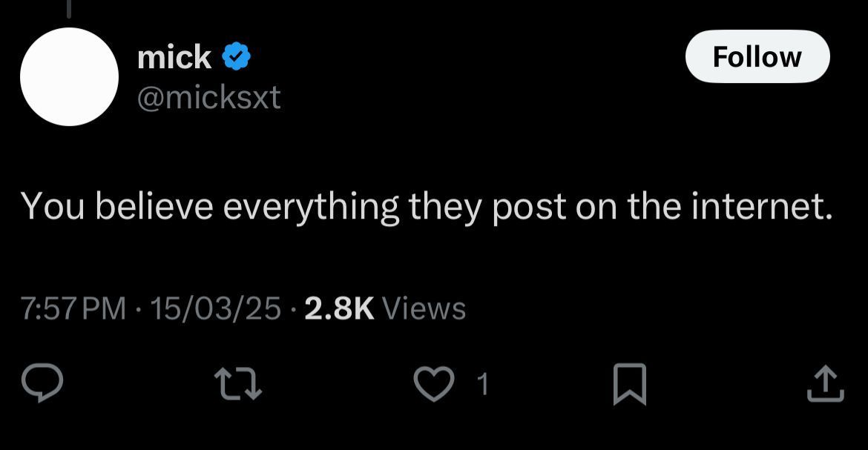Open mick's profile picture
Viewport: 868px width, 450px height.
[69, 77]
